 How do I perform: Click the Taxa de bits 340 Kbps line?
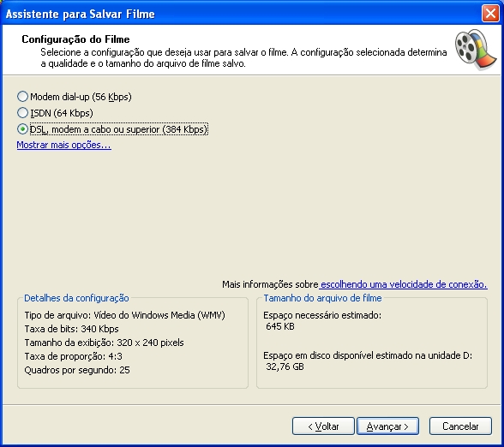click(71, 329)
